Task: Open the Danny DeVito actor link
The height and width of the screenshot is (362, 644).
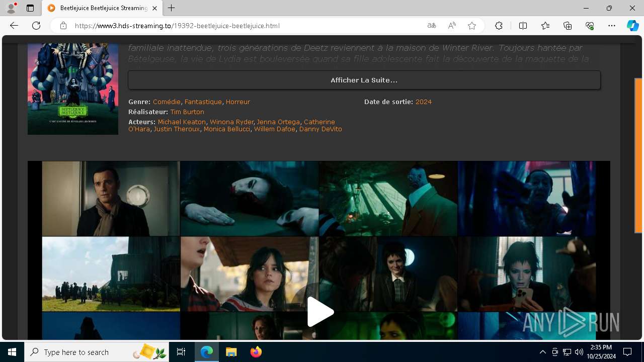Action: (x=320, y=129)
